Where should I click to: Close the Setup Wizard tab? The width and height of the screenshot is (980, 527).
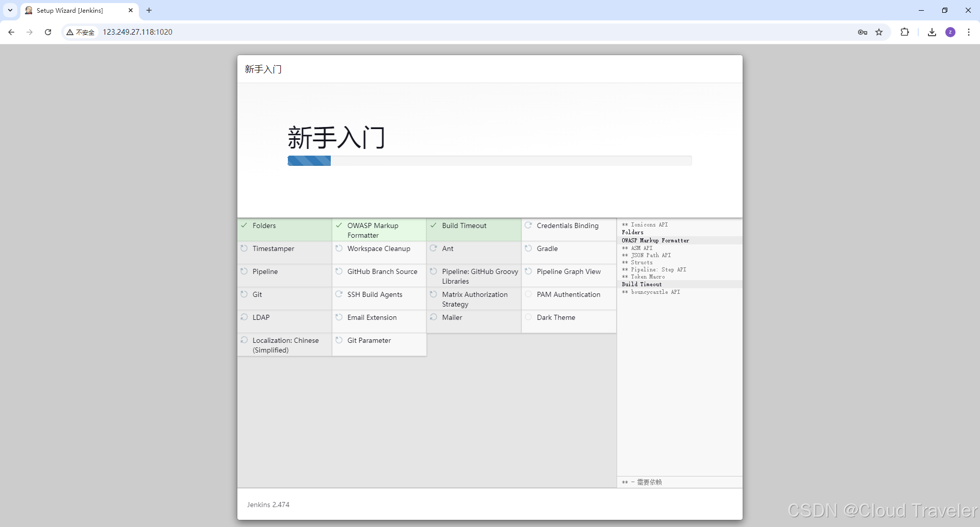coord(131,10)
